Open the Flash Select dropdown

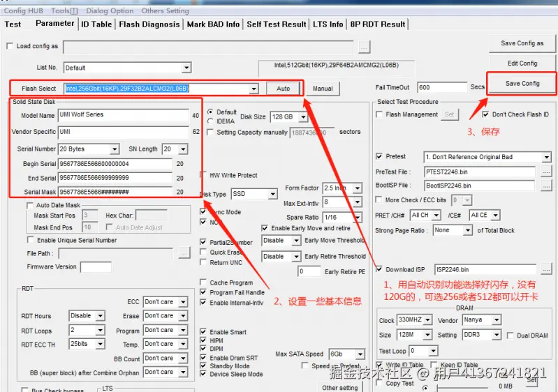[x=254, y=89]
